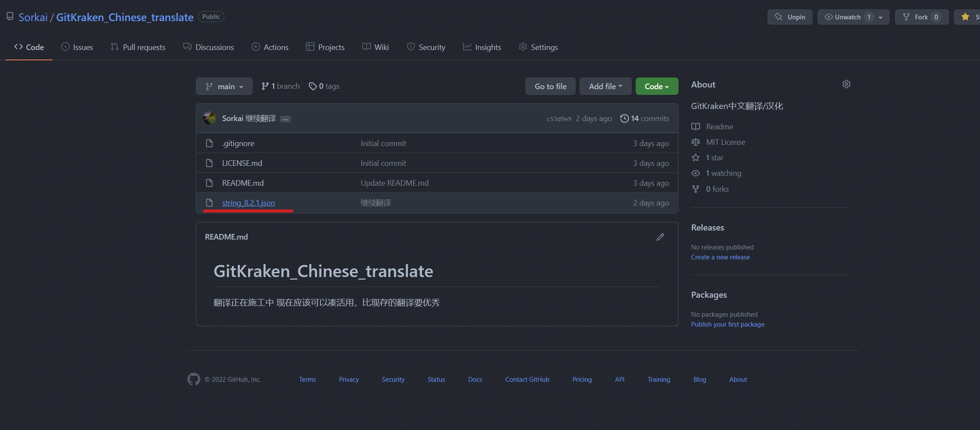Click the commits history clock icon

click(x=624, y=118)
